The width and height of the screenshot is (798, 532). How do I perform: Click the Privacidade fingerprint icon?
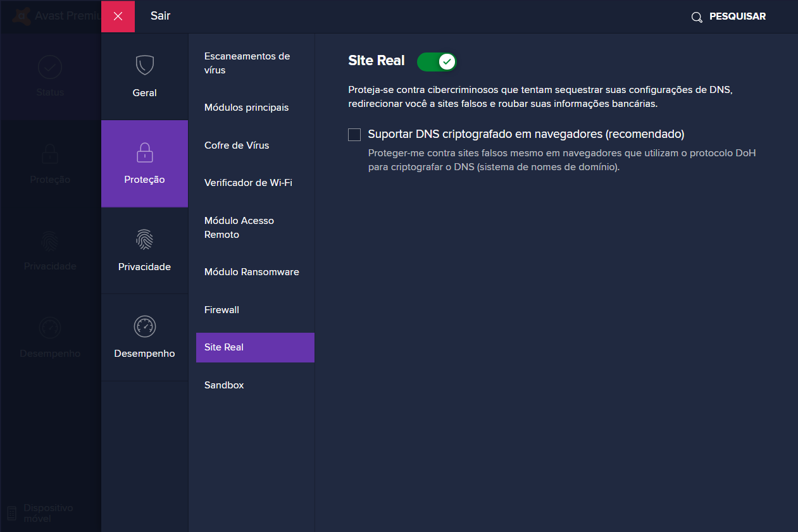point(144,239)
